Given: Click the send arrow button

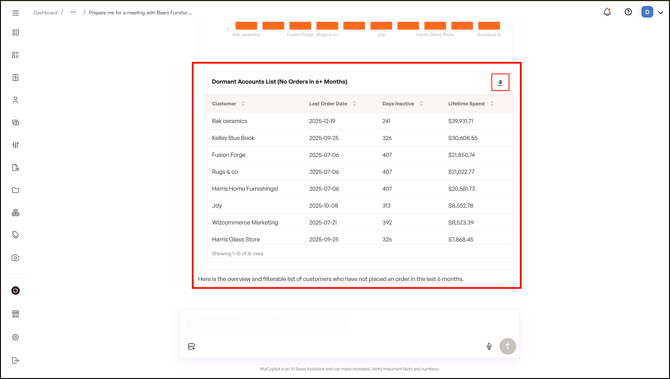Looking at the screenshot, I should tap(508, 346).
